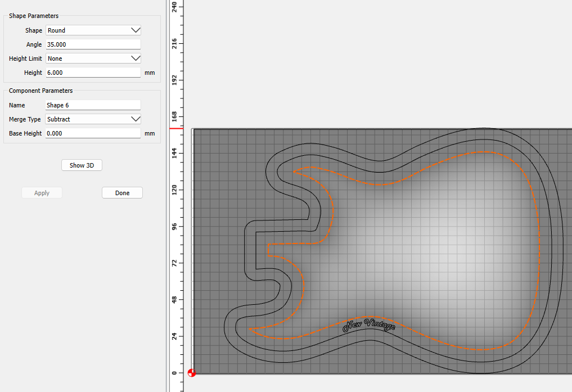Click the red origin marker icon
The height and width of the screenshot is (392, 572).
point(192,372)
